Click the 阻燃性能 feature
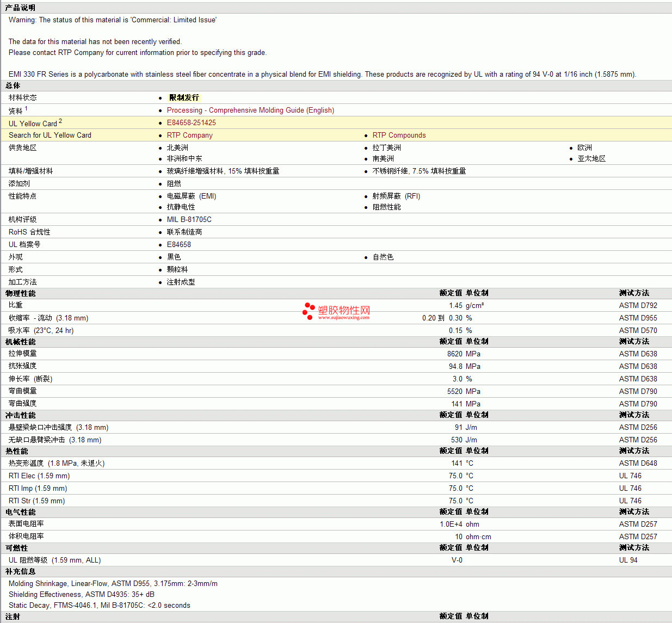672x623 pixels. (x=387, y=207)
